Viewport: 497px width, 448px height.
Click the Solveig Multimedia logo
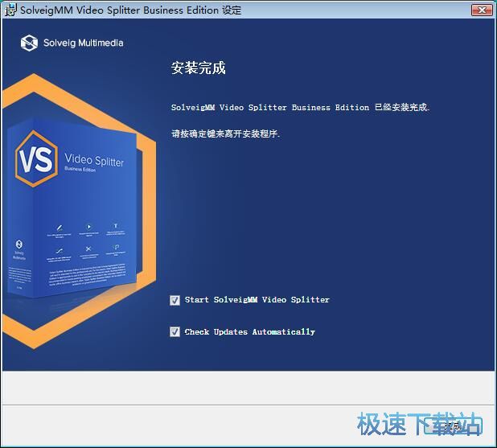pyautogui.click(x=72, y=43)
